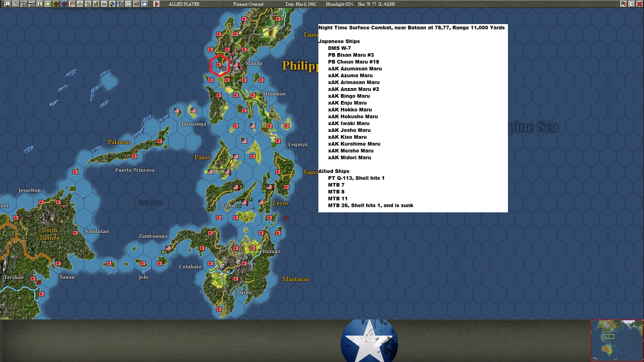This screenshot has height=362, width=644.
Task: Click the save game disk icon
Action: (x=8, y=4)
